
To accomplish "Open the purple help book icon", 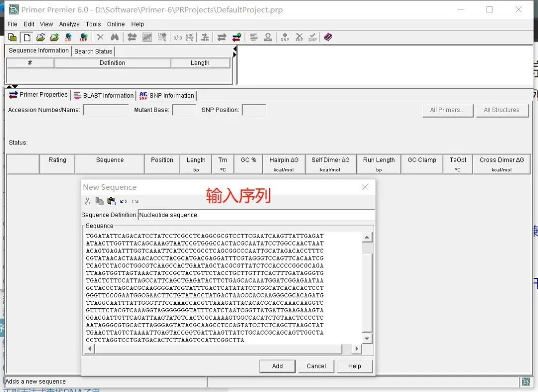I will (x=328, y=37).
